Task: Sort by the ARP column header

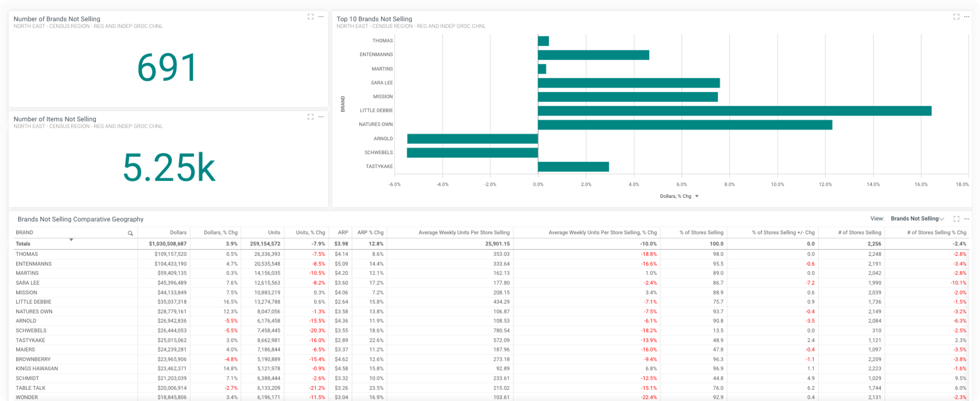Action: [x=343, y=232]
